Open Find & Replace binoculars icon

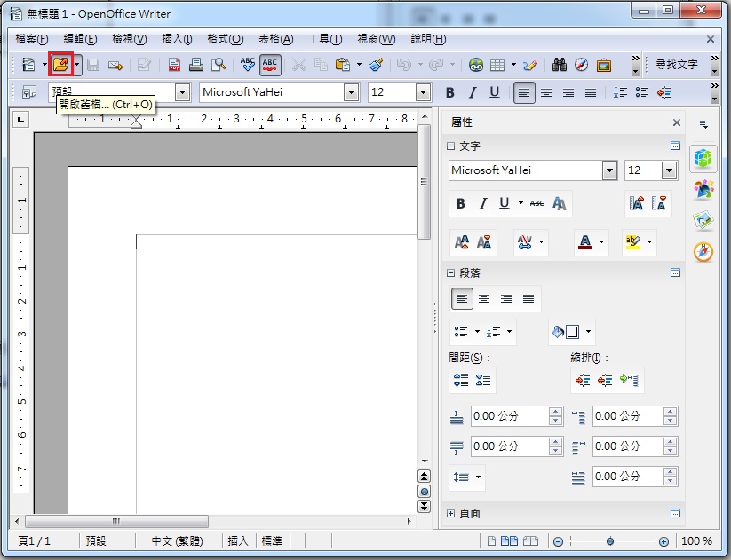560,65
